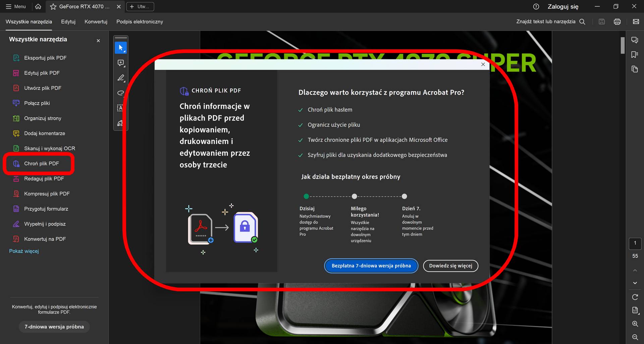Open page display settings icon
644x344 pixels.
point(635,310)
